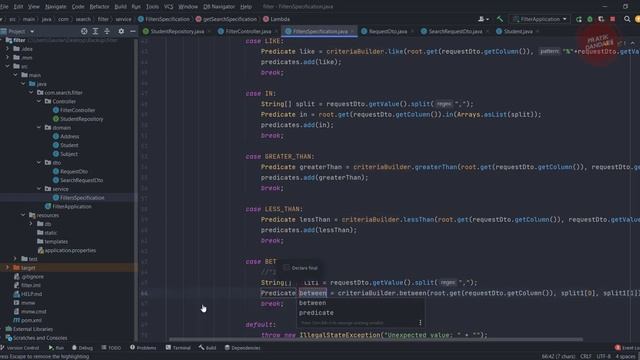Open the Build tool window
640x360 pixels.
point(207,348)
